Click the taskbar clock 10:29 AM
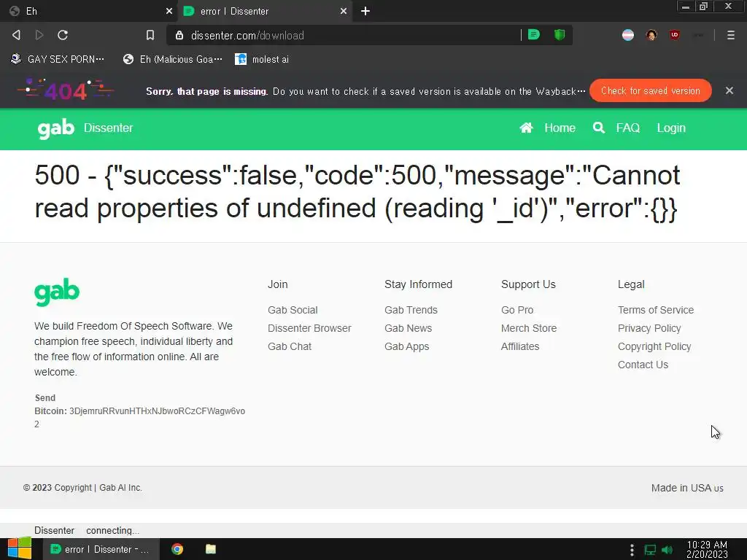 point(707,549)
